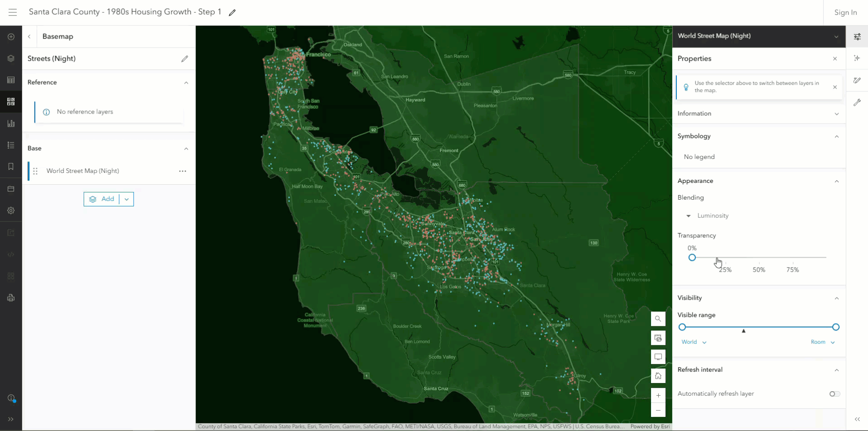Open the Blending mode Luminosity dropdown

click(x=708, y=216)
